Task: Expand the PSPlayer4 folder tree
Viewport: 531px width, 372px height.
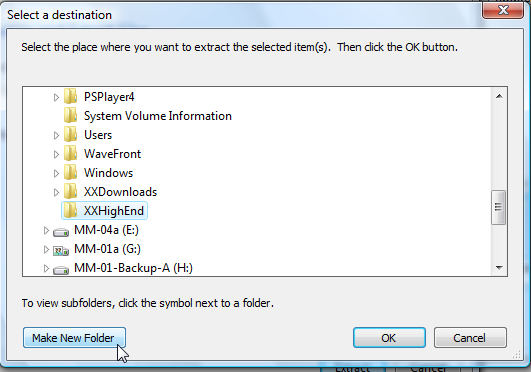Action: tap(56, 98)
